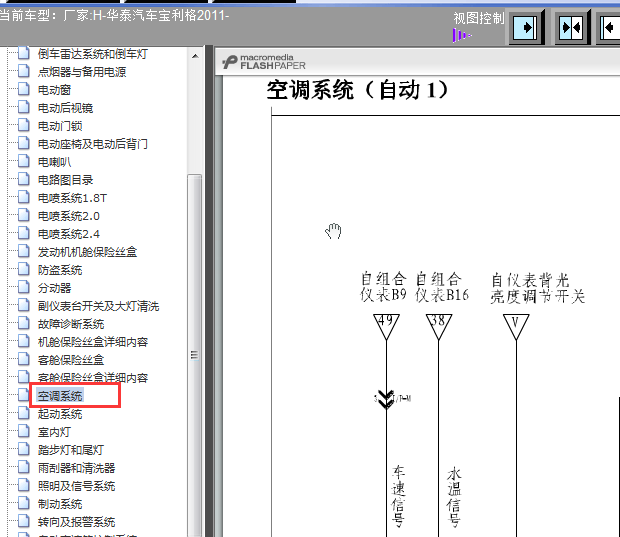Viewport: 620px width, 537px height.
Task: Open 踏步灯和尾灯 diagram
Action: [71, 450]
